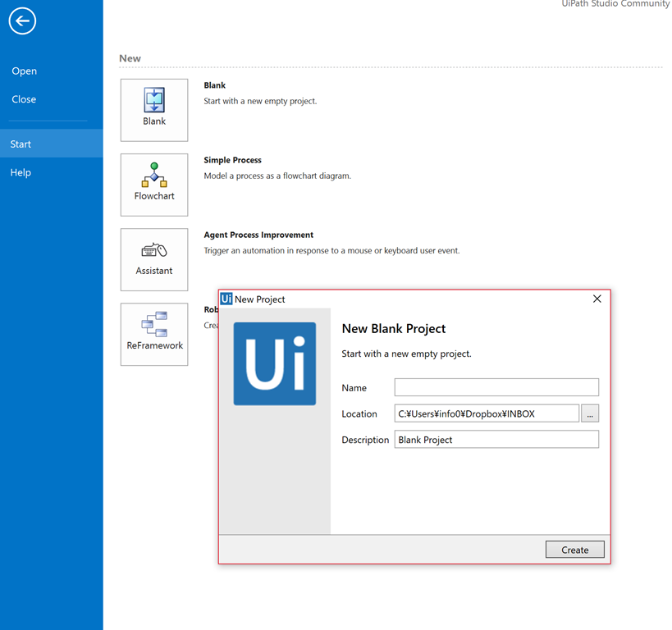Select Close in the left sidebar
This screenshot has width=672, height=630.
pyautogui.click(x=24, y=99)
